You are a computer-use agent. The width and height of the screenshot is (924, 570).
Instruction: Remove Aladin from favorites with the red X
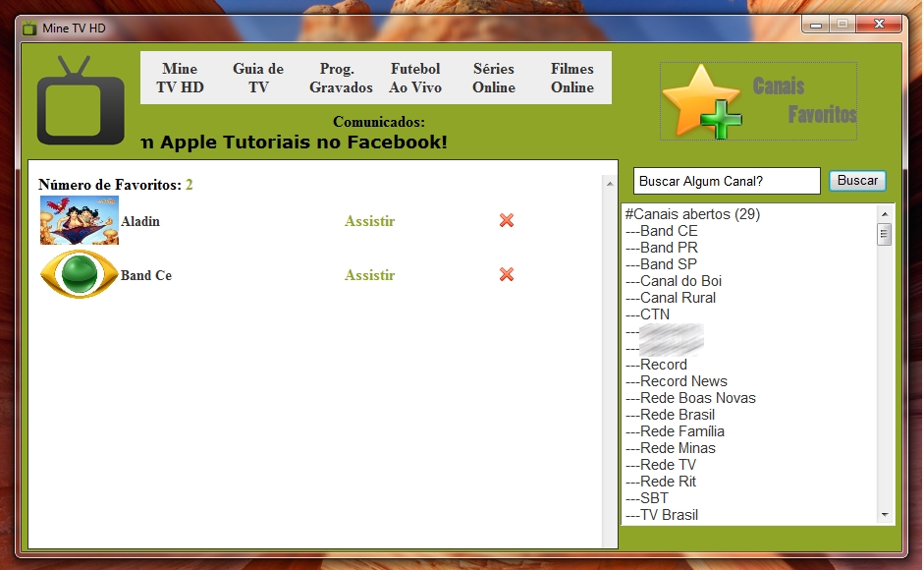coord(506,221)
